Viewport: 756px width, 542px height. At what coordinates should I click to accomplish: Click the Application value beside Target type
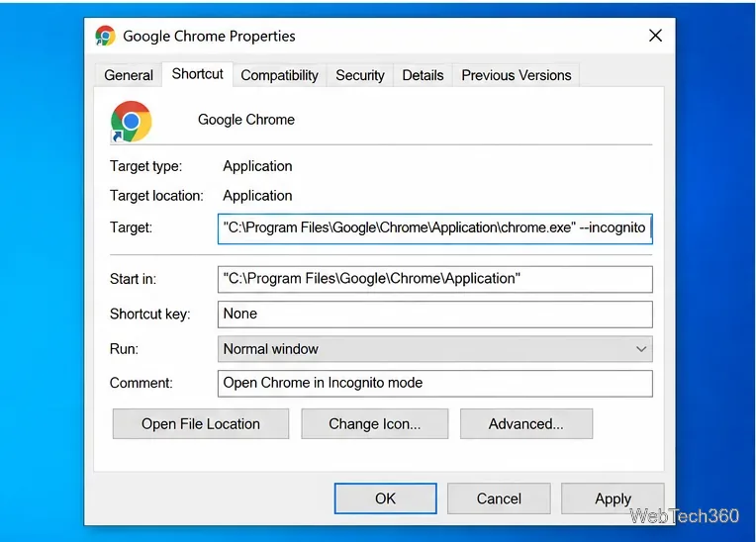257,166
